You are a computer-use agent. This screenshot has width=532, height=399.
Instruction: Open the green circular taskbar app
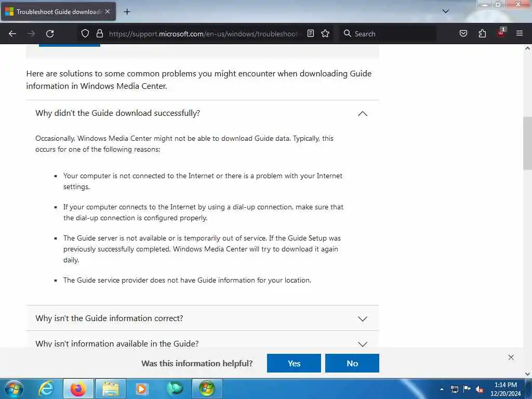[x=175, y=389]
